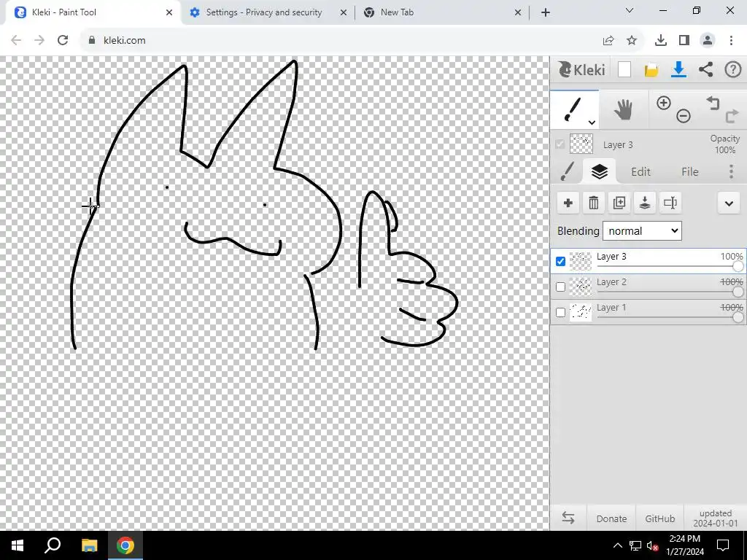Select the Layer 2 thumbnail
This screenshot has height=560, width=747.
click(x=581, y=287)
